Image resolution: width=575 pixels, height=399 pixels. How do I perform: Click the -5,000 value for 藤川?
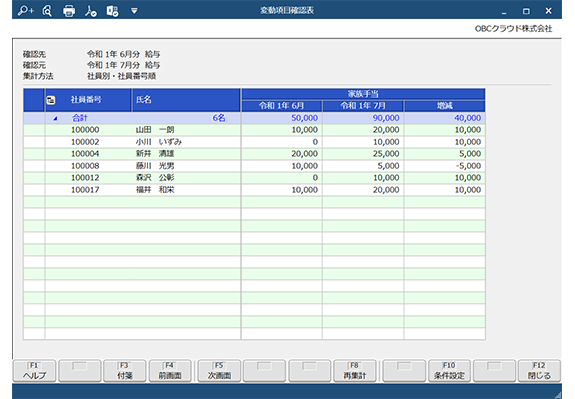click(468, 166)
